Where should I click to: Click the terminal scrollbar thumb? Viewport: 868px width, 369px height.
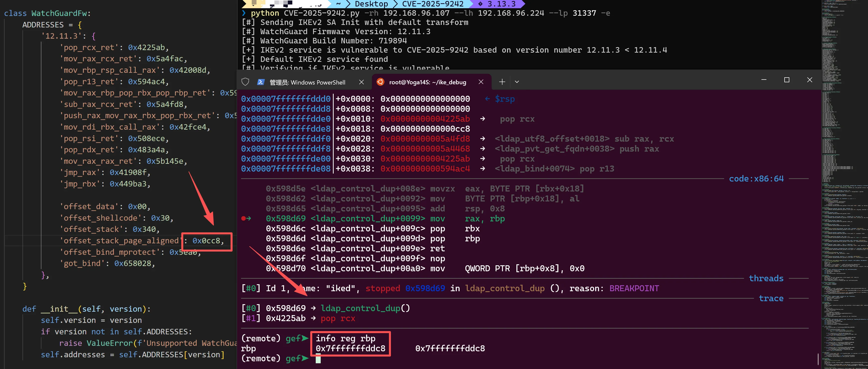(818, 359)
